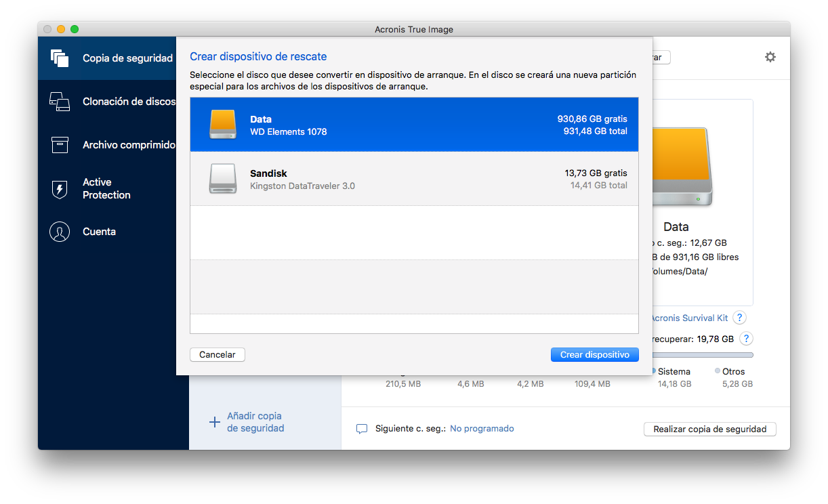Click the Archivo comprimido box icon

tap(60, 145)
